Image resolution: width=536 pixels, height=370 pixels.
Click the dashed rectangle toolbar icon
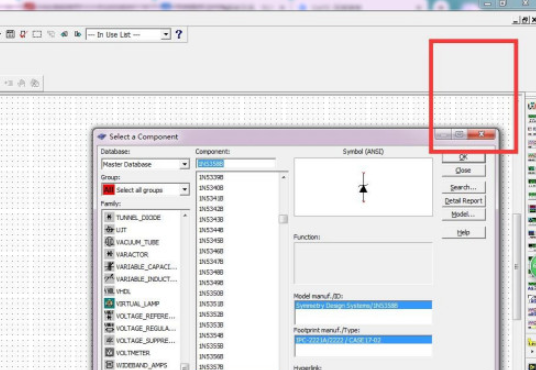(37, 34)
